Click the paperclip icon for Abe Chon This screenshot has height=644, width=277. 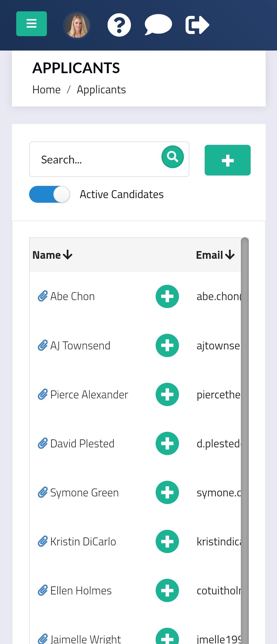[43, 296]
